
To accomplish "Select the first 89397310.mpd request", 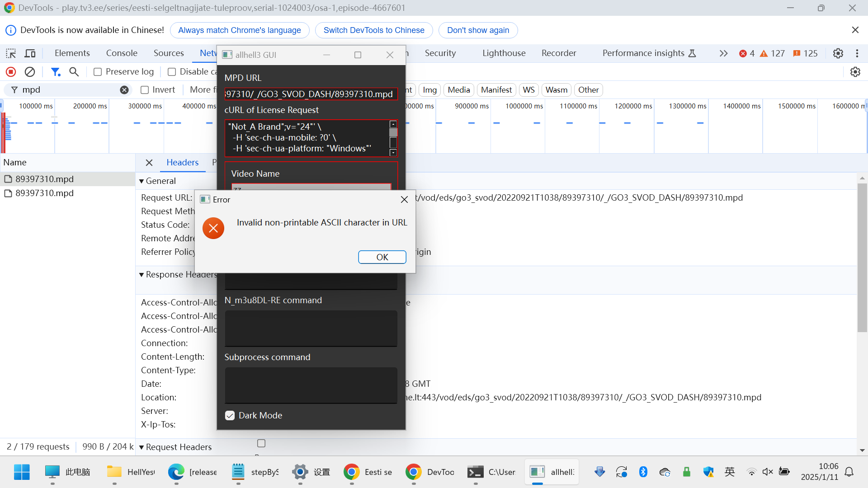I will tap(44, 179).
